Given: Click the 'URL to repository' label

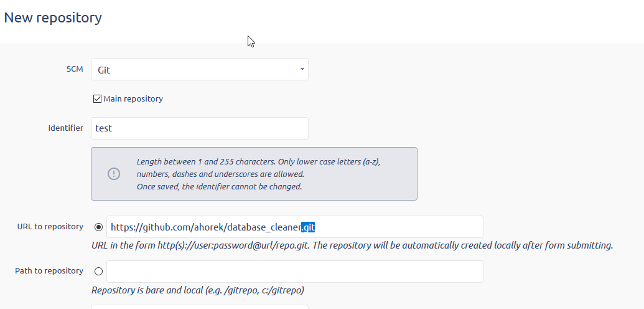Looking at the screenshot, I should 50,226.
